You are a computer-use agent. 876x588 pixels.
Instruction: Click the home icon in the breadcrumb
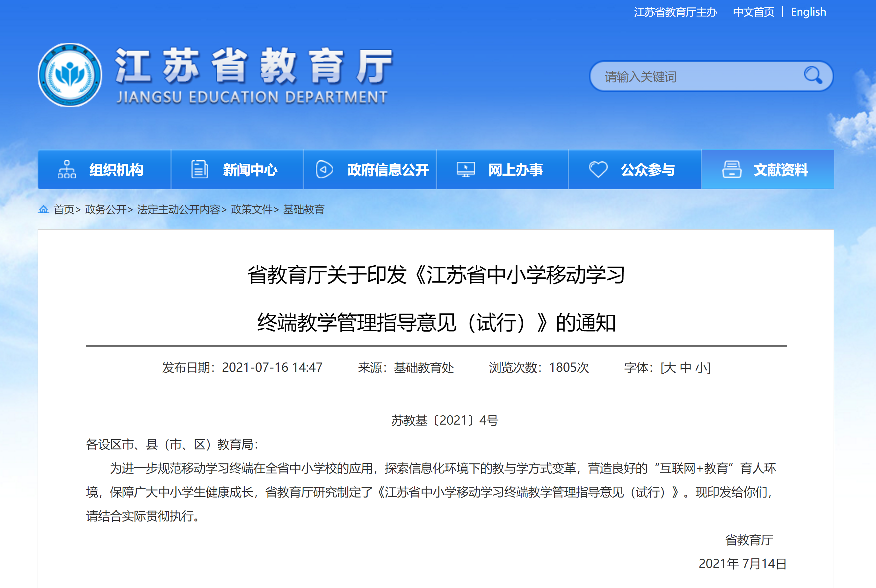point(44,210)
